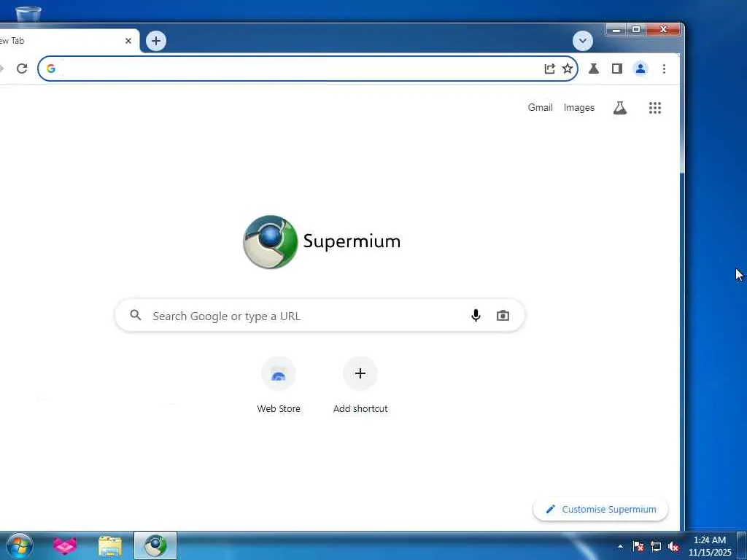Click the Supermium taskbar button
The width and height of the screenshot is (747, 560).
pos(155,545)
